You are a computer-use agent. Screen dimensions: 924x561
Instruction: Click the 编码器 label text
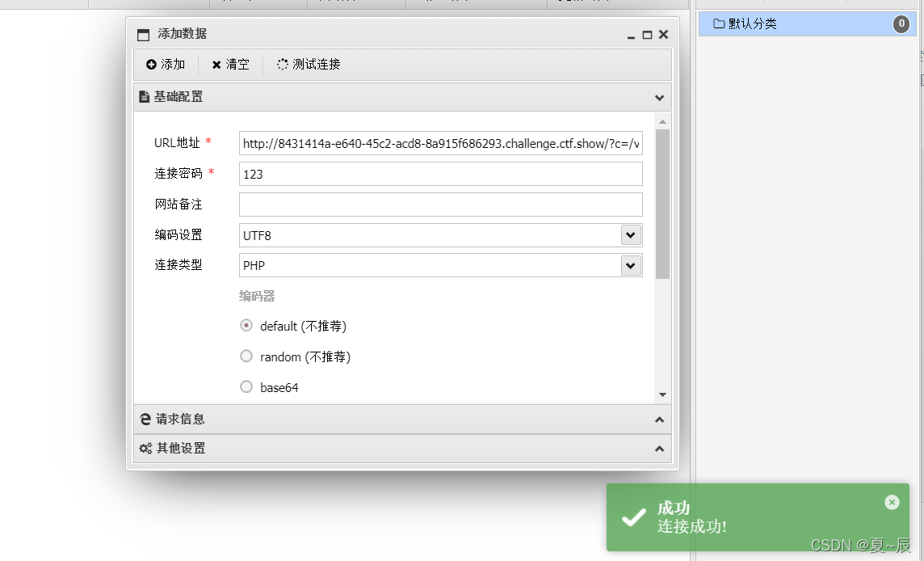(257, 296)
